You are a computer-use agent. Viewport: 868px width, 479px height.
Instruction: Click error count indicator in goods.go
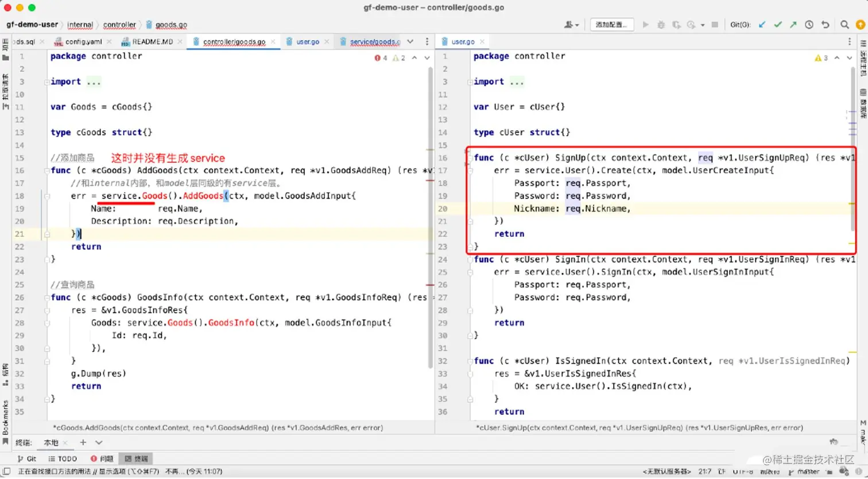381,58
